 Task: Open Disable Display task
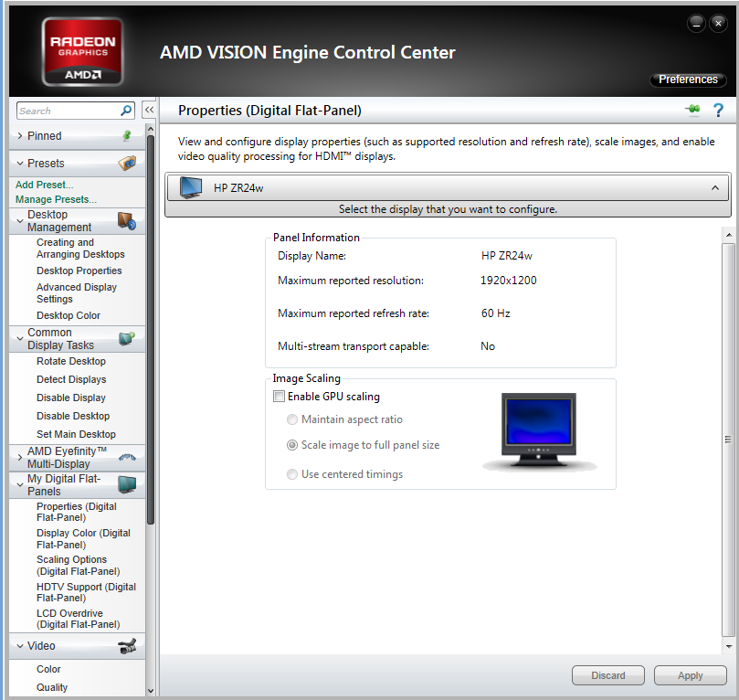[x=71, y=398]
